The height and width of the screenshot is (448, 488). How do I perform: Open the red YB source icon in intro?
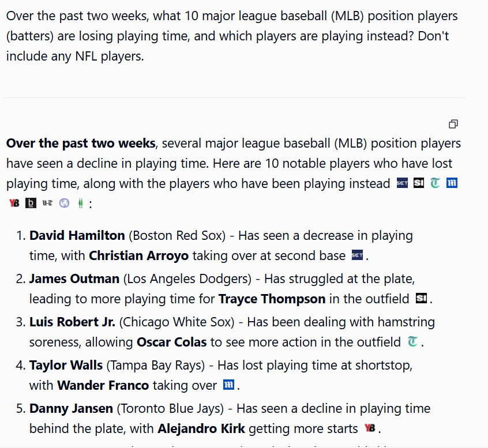(x=14, y=203)
